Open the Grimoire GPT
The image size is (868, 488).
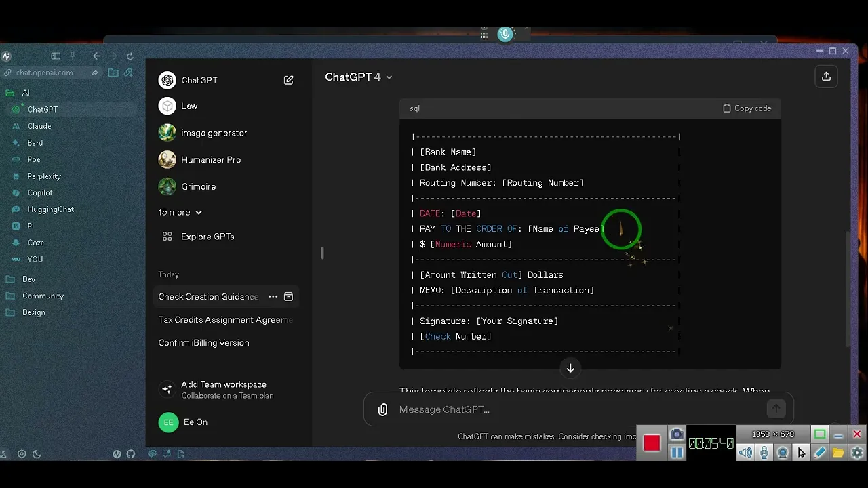click(198, 186)
